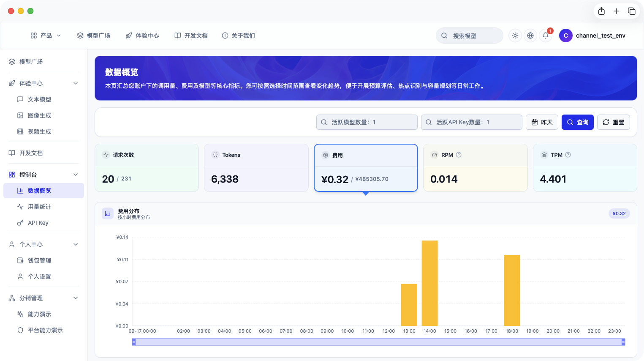644x361 pixels.
Task: Click the channel_test_env user avatar
Action: [x=565, y=36]
